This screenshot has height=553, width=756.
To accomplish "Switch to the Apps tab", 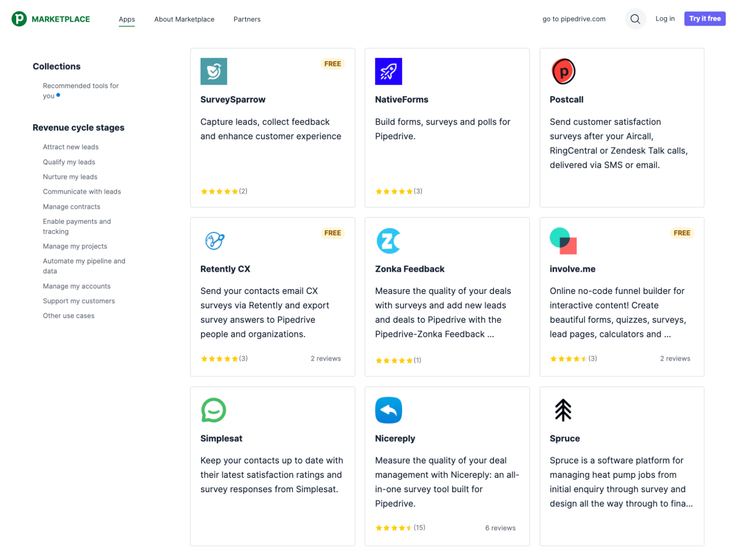I will tap(127, 19).
